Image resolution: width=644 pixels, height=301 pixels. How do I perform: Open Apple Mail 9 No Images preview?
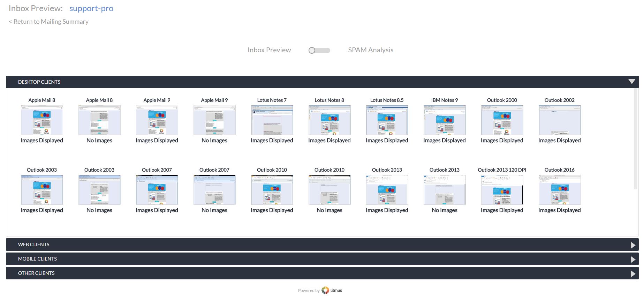[214, 120]
